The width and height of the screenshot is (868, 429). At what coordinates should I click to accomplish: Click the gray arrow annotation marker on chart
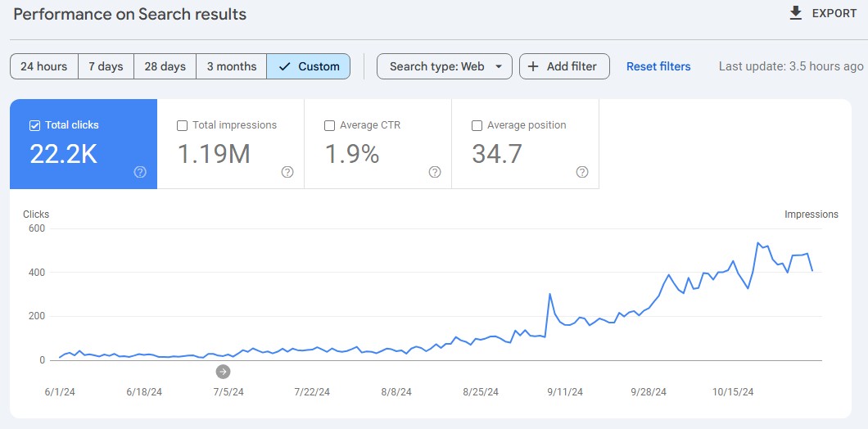(223, 372)
